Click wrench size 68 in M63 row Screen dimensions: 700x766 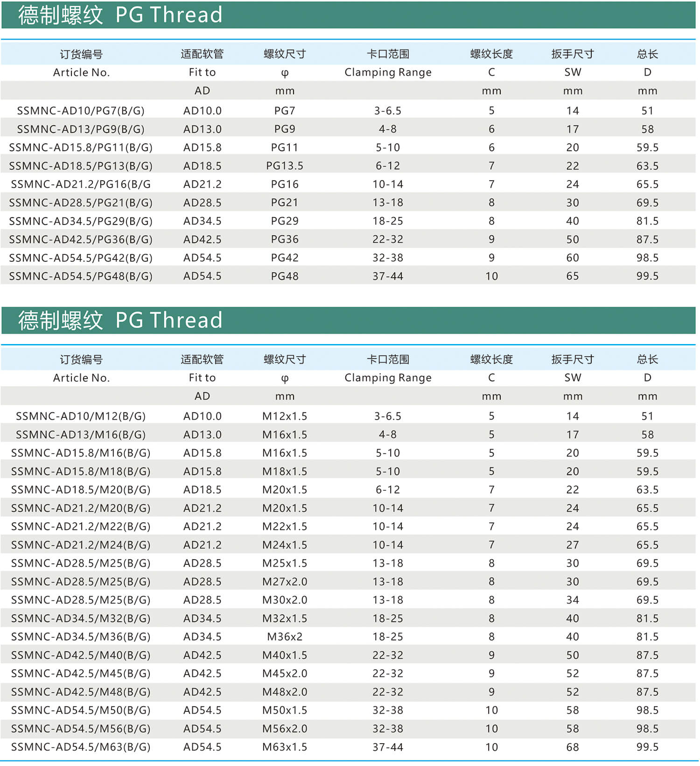573,747
